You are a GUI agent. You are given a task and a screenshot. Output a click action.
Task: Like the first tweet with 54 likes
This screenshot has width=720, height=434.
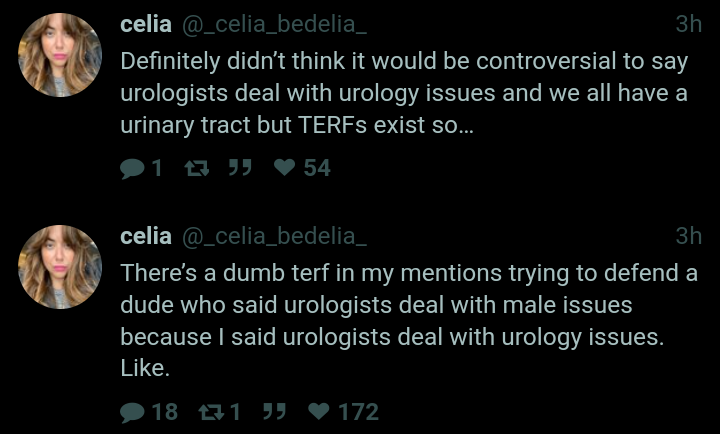(x=284, y=168)
